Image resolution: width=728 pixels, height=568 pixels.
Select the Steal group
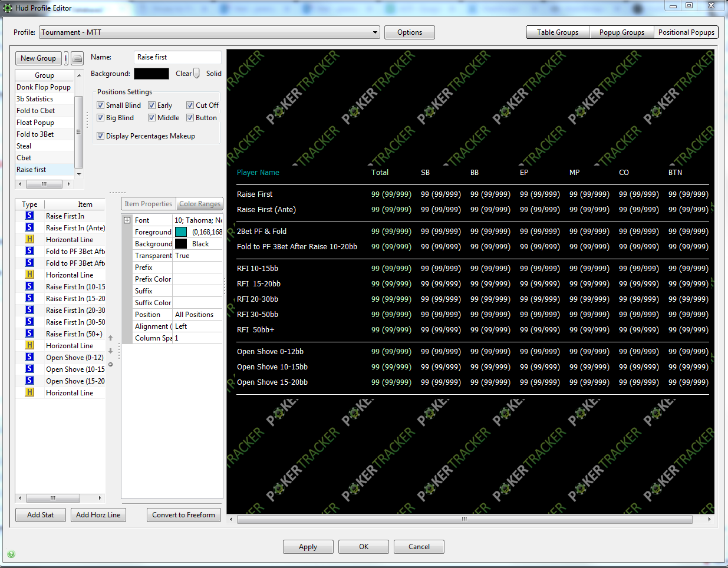[x=44, y=146]
